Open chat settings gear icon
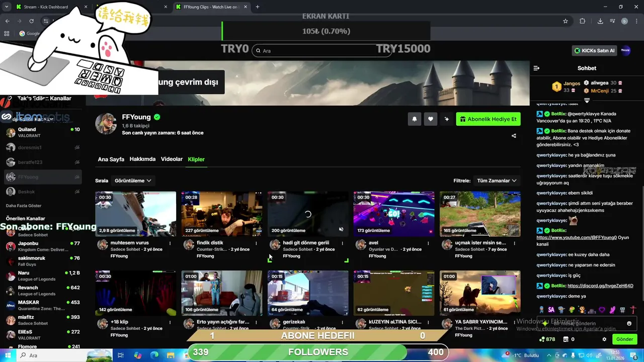Image resolution: width=644 pixels, height=362 pixels. [x=604, y=339]
